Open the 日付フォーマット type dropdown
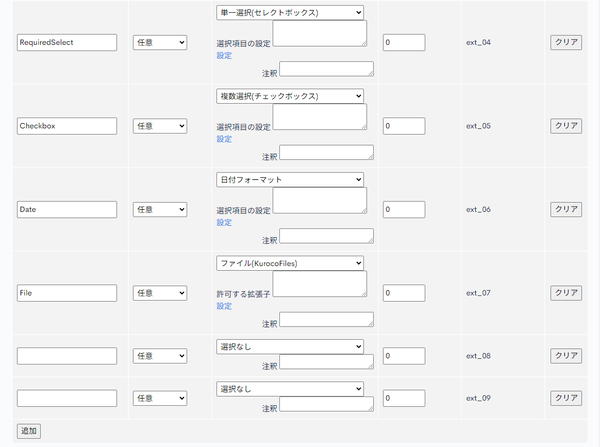This screenshot has height=447, width=600. 290,179
